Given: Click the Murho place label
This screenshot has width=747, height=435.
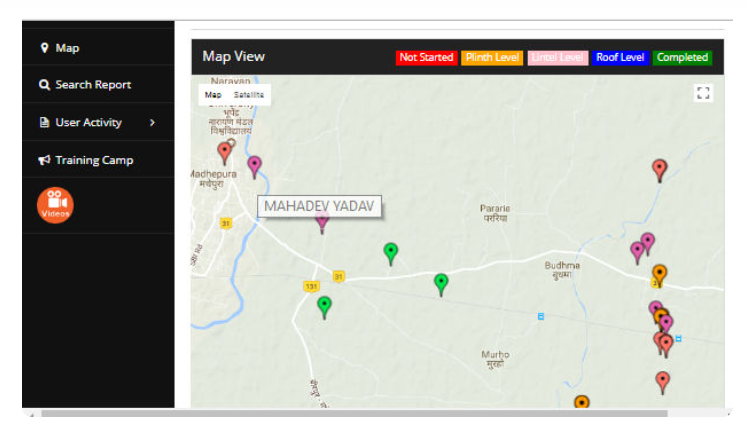Looking at the screenshot, I should pyautogui.click(x=495, y=359).
